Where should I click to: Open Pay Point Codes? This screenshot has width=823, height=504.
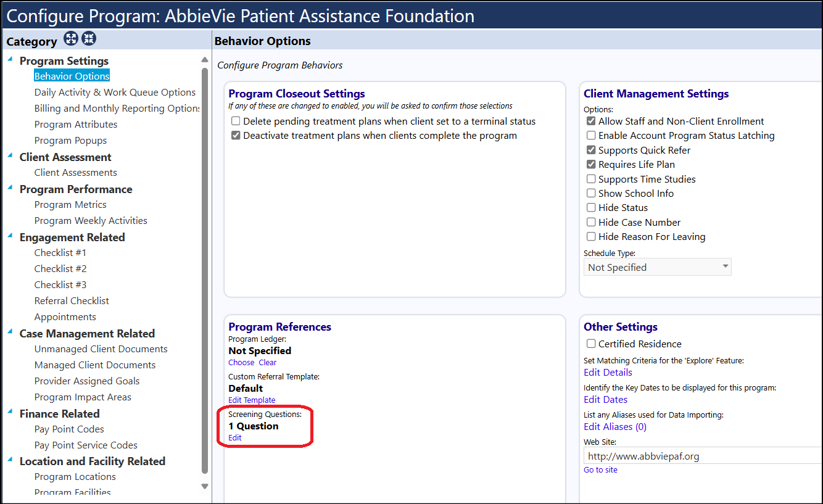pos(69,429)
